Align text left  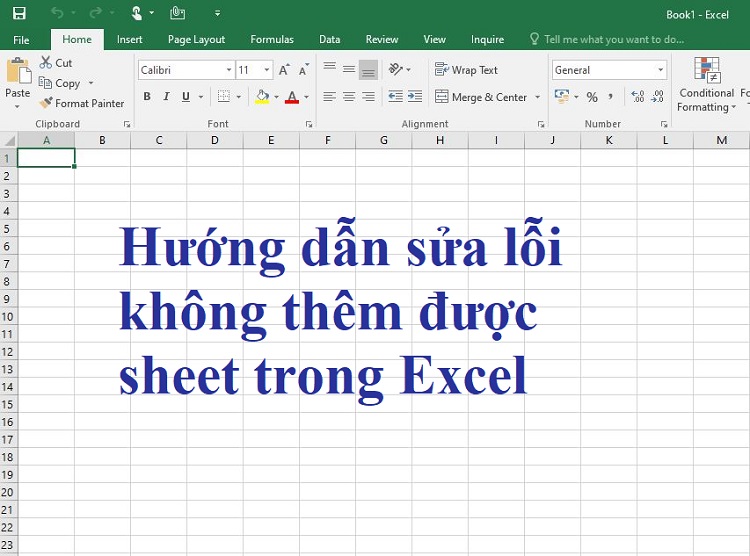(330, 97)
